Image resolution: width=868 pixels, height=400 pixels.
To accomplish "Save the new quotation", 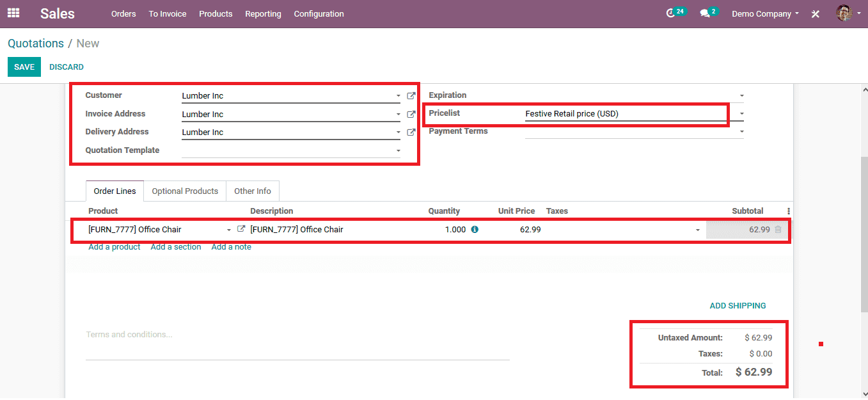I will point(24,67).
